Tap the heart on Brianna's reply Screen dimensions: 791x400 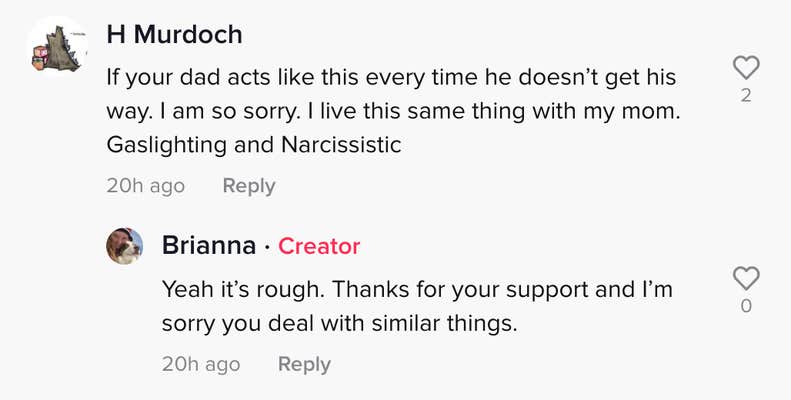[746, 278]
